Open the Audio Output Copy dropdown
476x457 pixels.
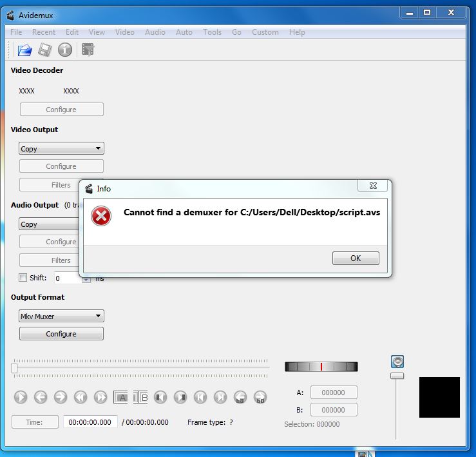coord(49,224)
